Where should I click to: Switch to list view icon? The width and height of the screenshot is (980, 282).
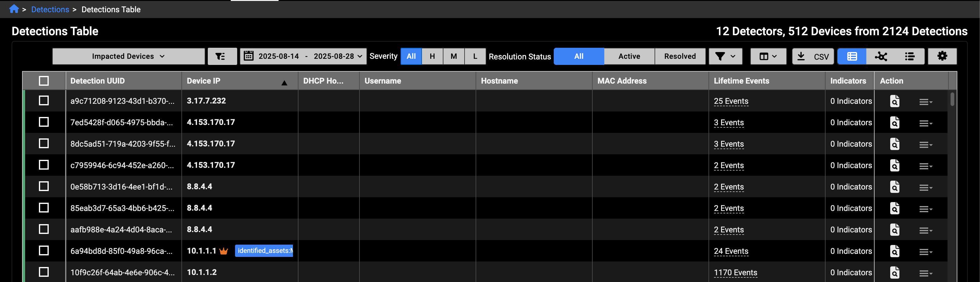[x=910, y=56]
